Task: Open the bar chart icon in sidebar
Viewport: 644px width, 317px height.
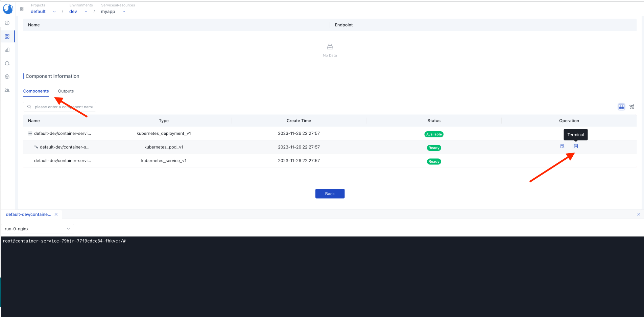Action: click(7, 50)
